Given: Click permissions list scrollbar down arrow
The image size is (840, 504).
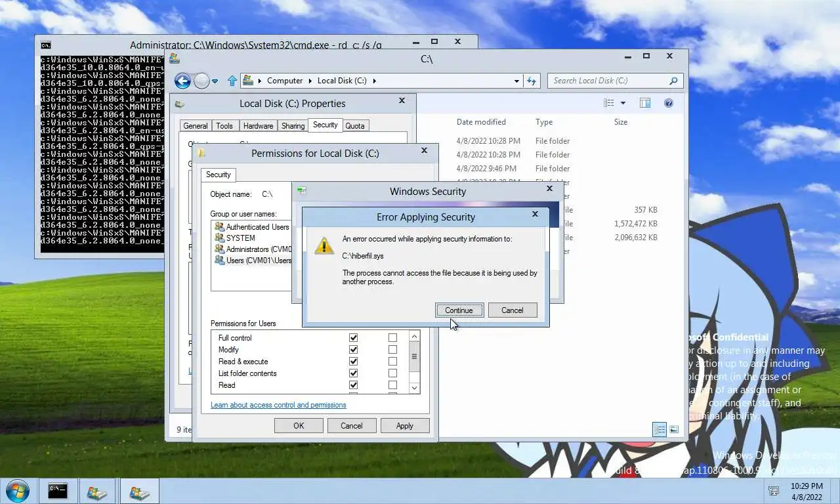Looking at the screenshot, I should pyautogui.click(x=414, y=388).
